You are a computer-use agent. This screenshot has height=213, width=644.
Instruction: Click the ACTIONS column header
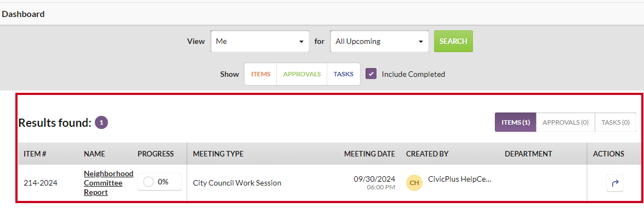coord(609,154)
